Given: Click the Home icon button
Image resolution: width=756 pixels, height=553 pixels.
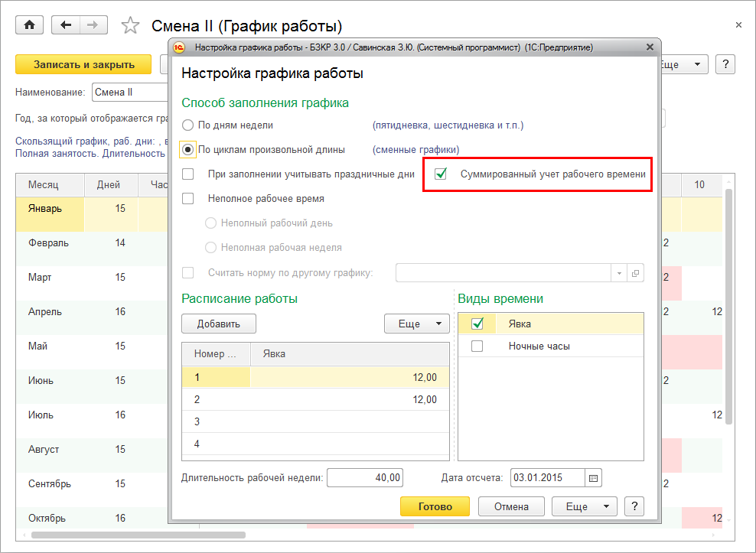Looking at the screenshot, I should (30, 25).
